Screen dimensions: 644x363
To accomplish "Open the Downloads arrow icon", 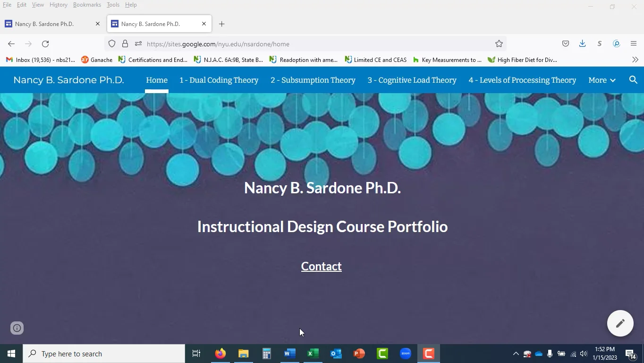I will pyautogui.click(x=583, y=44).
